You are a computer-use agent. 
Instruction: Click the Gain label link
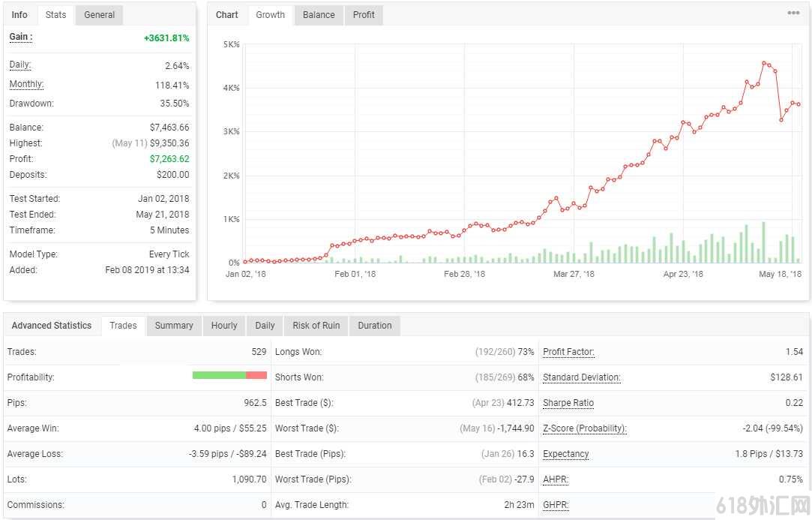[x=21, y=37]
